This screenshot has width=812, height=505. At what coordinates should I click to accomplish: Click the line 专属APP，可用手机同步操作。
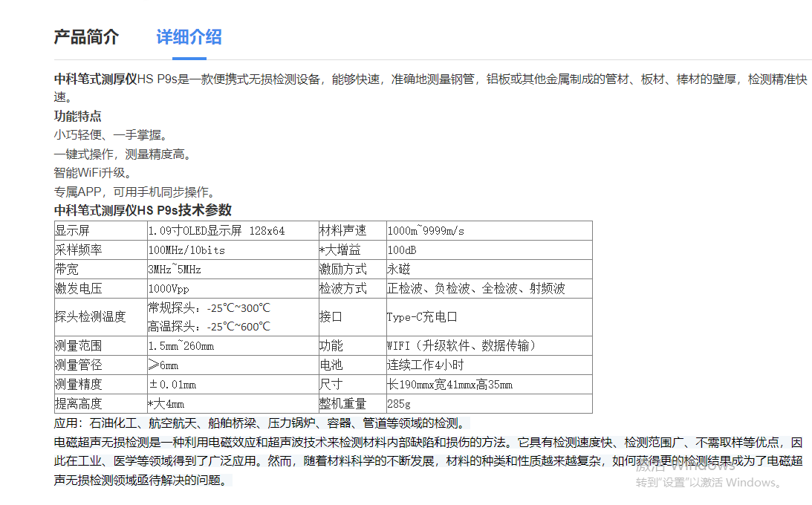[x=134, y=192]
